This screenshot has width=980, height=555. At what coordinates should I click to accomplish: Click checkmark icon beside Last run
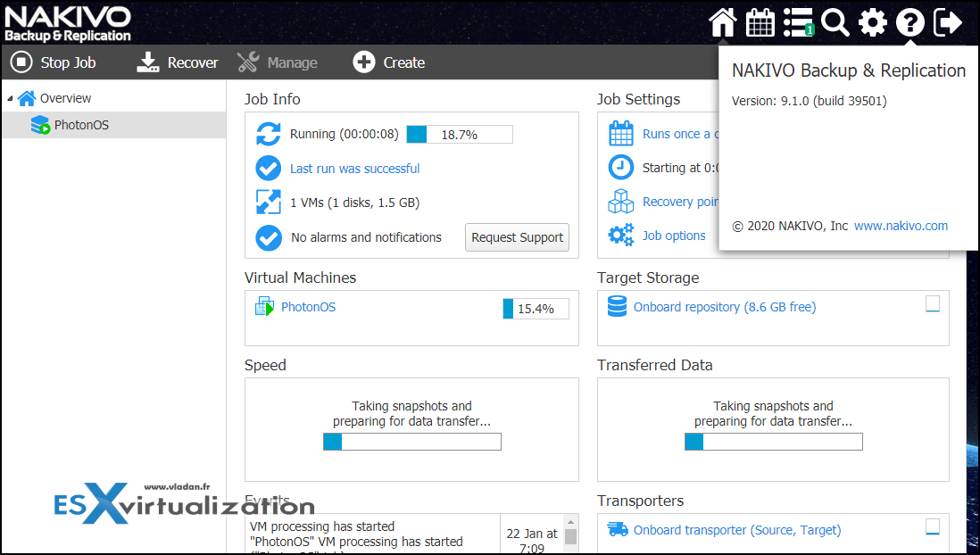coord(268,168)
